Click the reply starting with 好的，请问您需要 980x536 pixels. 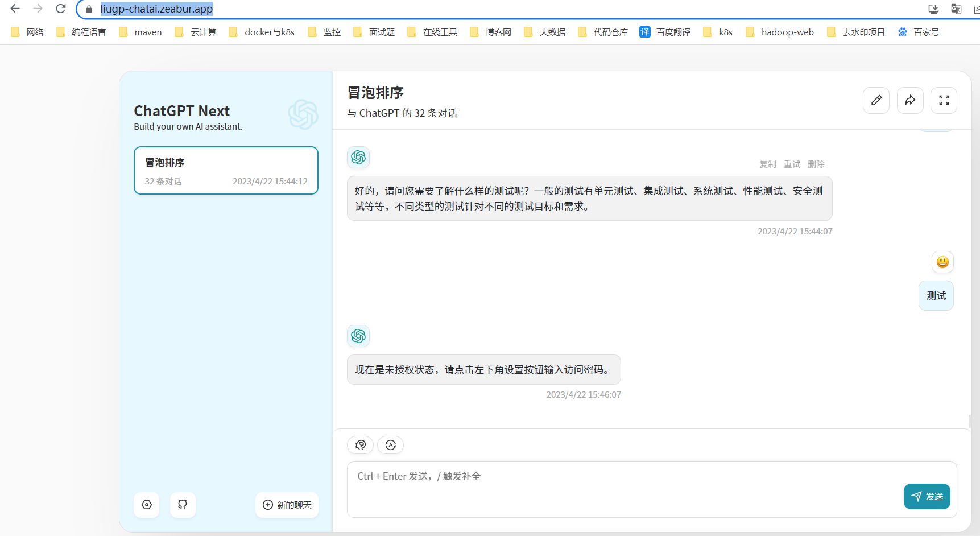pos(590,199)
